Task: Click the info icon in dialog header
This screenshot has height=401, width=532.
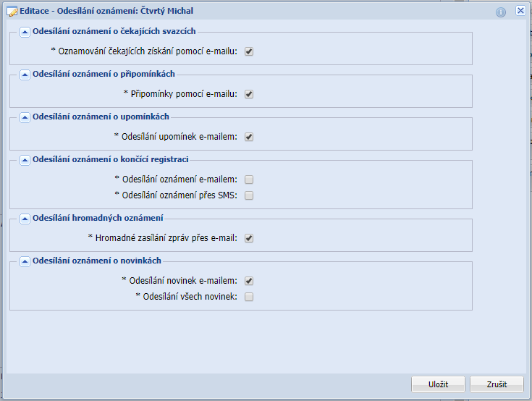Action: (500, 12)
